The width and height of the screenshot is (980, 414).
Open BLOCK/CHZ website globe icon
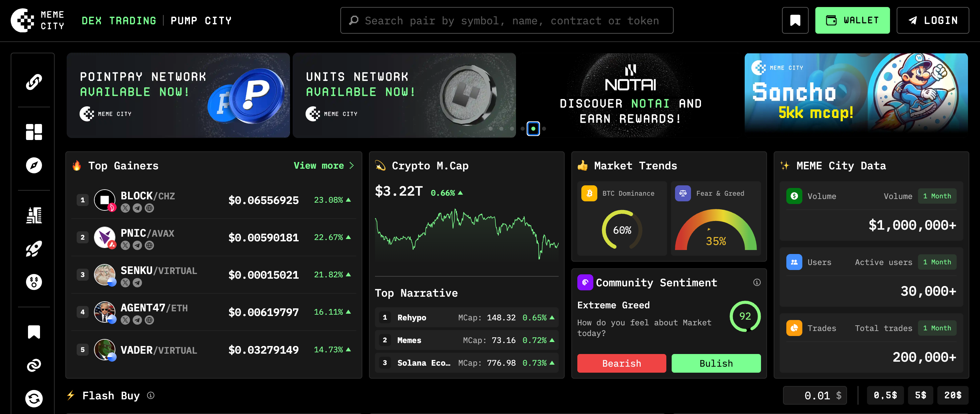pyautogui.click(x=150, y=208)
